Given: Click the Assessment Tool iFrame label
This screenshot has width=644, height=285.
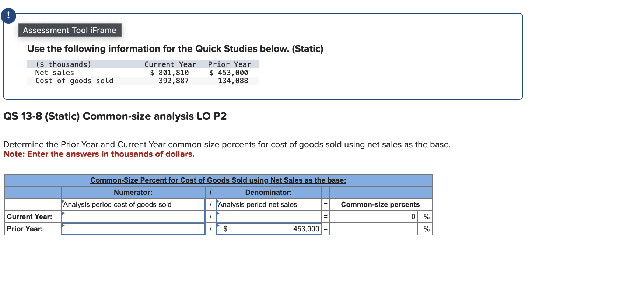Looking at the screenshot, I should [x=70, y=30].
